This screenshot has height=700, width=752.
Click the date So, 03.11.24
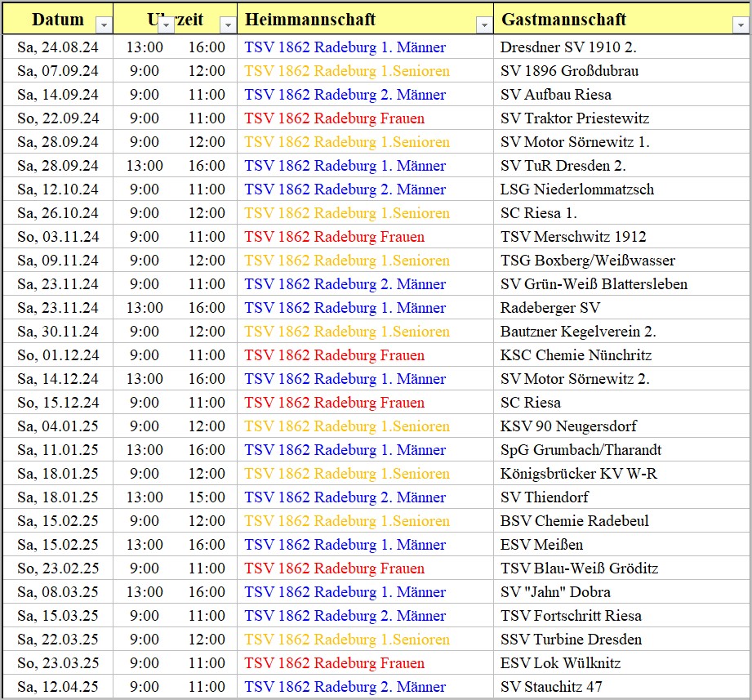pyautogui.click(x=58, y=237)
